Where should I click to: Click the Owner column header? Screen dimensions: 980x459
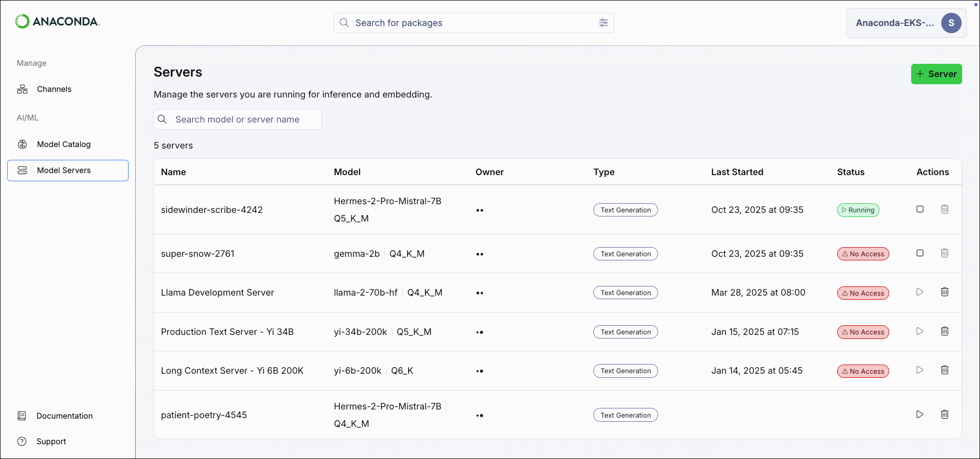coord(490,172)
